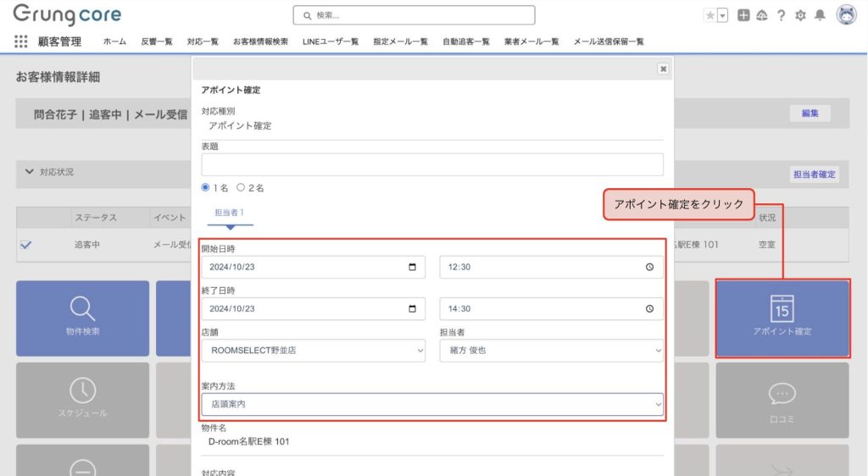This screenshot has width=868, height=476.
Task: Select the 2名 radio button
Action: (x=241, y=187)
